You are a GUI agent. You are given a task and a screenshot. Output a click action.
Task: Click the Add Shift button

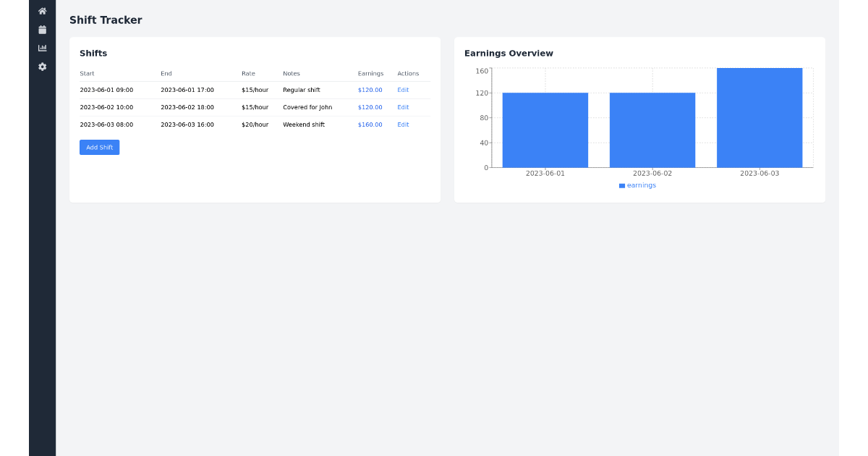click(x=99, y=147)
